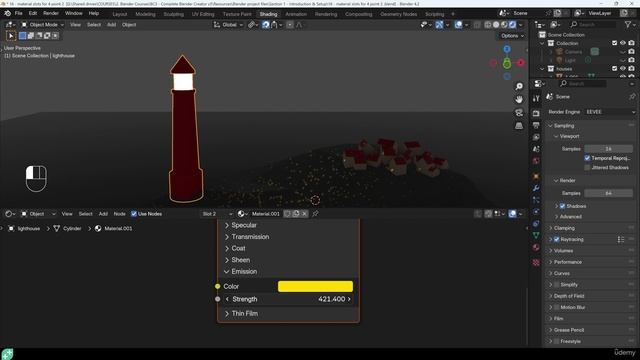
Task: Toggle the Use Nodes checkbox
Action: click(x=134, y=214)
